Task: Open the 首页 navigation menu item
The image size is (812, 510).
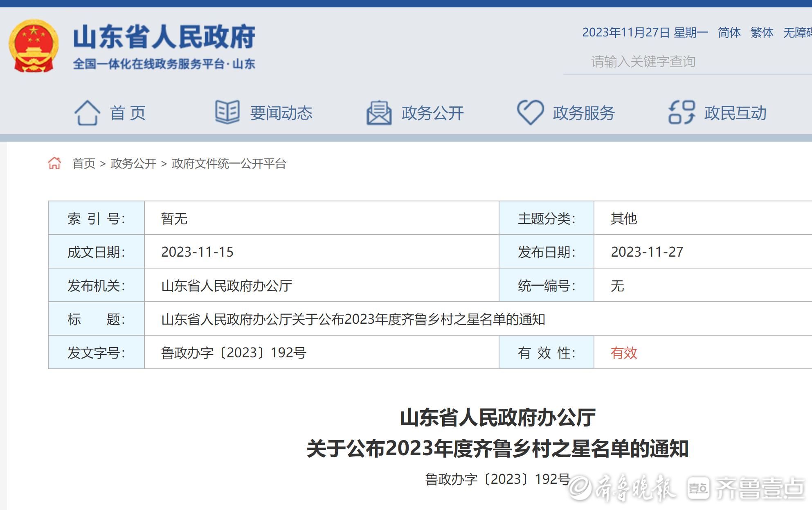Action: tap(128, 113)
